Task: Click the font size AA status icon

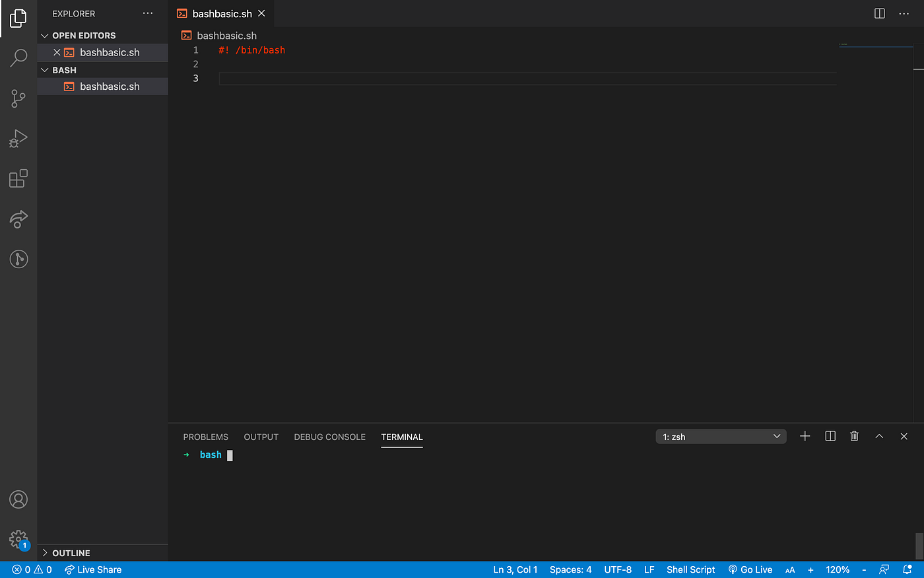Action: point(790,570)
